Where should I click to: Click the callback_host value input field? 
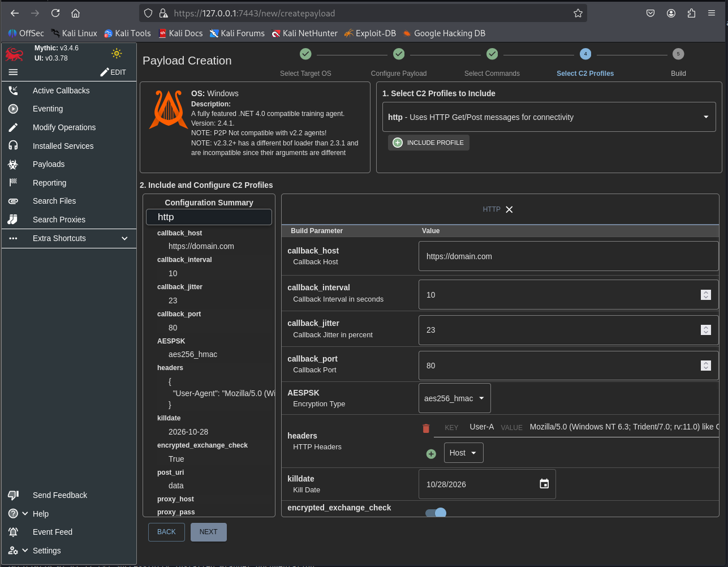pyautogui.click(x=568, y=256)
